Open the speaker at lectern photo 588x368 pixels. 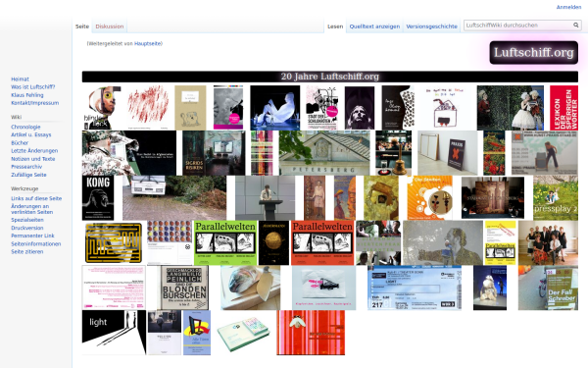pyautogui.click(x=266, y=198)
